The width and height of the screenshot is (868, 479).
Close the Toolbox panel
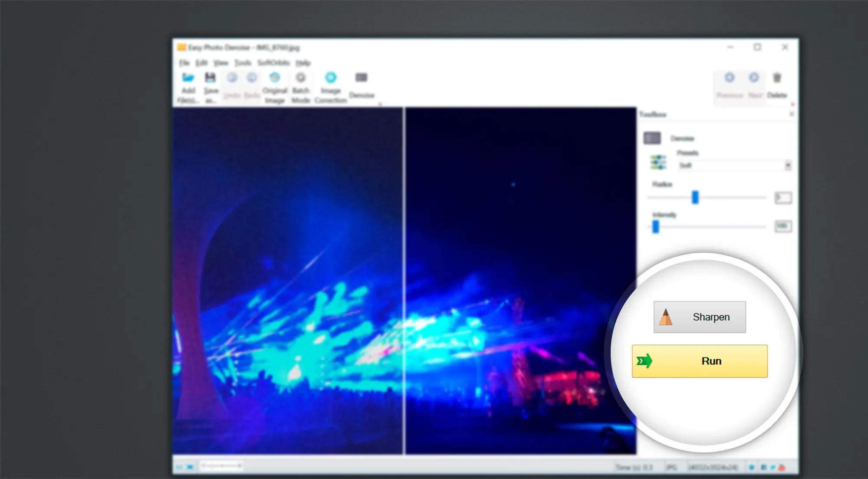click(792, 114)
